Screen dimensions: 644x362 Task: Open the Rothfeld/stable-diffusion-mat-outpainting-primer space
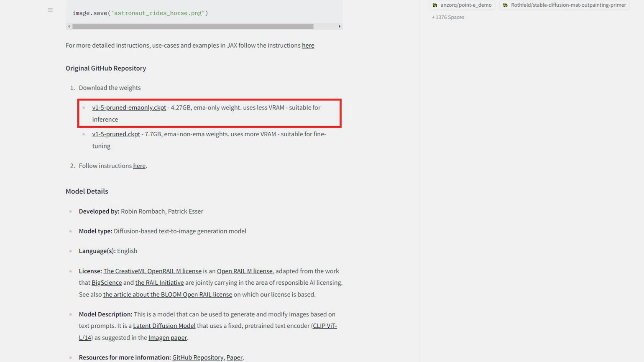pyautogui.click(x=564, y=5)
